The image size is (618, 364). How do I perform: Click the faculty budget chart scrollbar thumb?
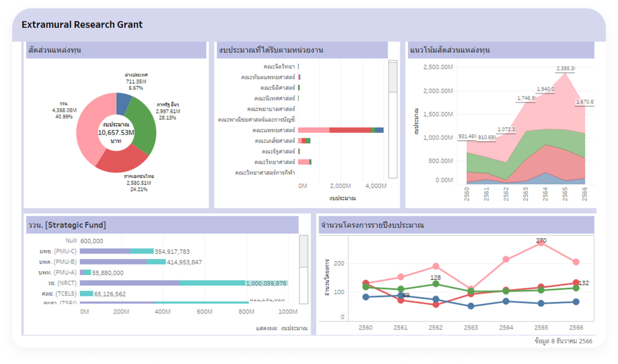[x=393, y=77]
